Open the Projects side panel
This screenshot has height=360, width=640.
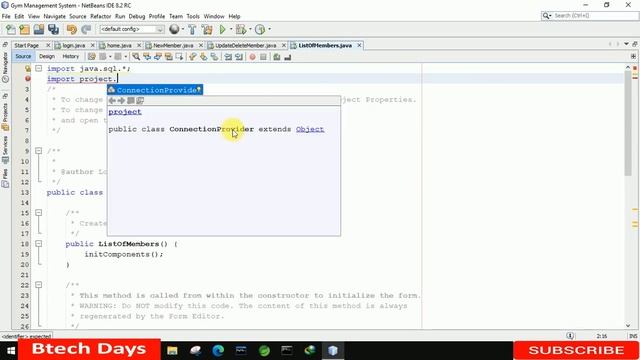pyautogui.click(x=5, y=117)
